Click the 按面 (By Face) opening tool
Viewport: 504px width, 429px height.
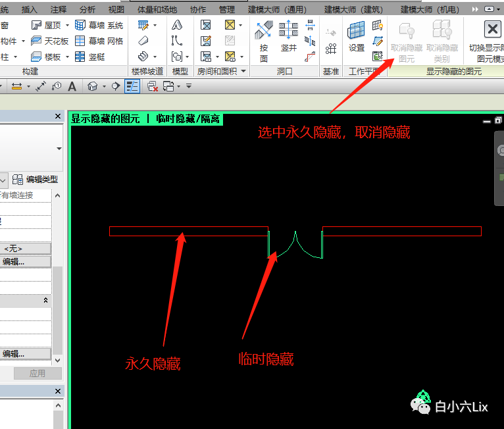click(264, 39)
